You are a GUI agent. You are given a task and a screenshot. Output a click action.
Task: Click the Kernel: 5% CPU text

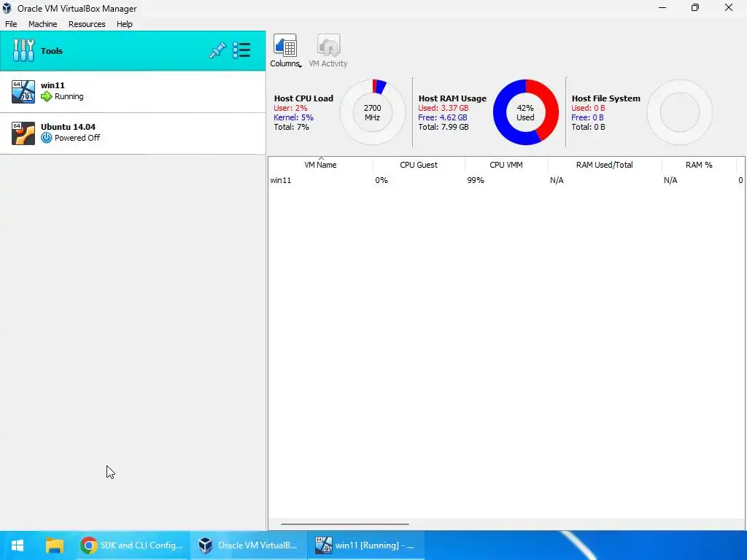[293, 117]
